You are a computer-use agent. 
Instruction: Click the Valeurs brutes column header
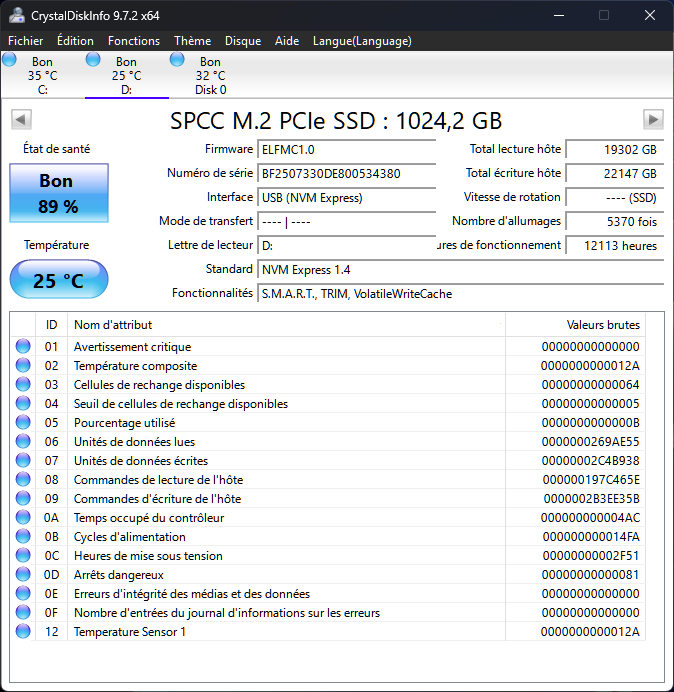tap(576, 325)
